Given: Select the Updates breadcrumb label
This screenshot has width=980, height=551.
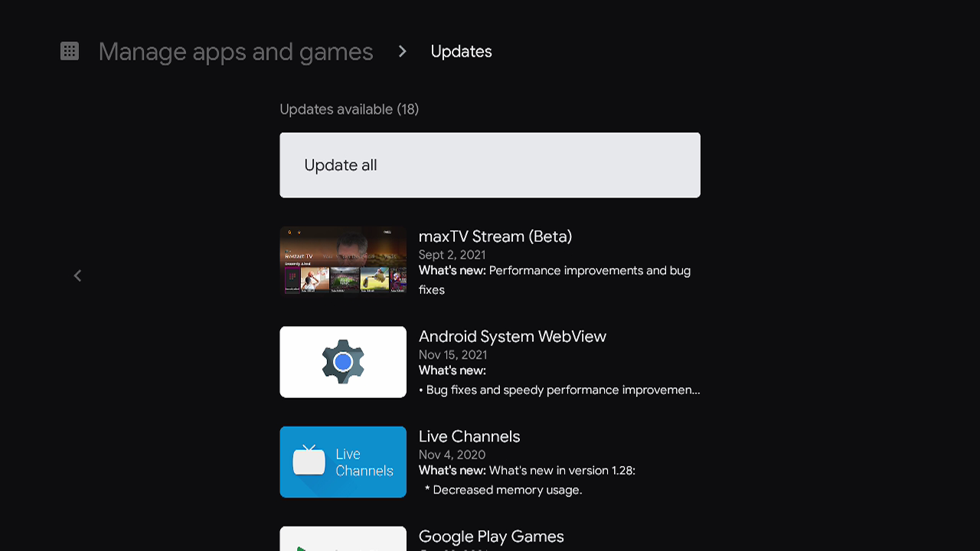Looking at the screenshot, I should point(461,51).
